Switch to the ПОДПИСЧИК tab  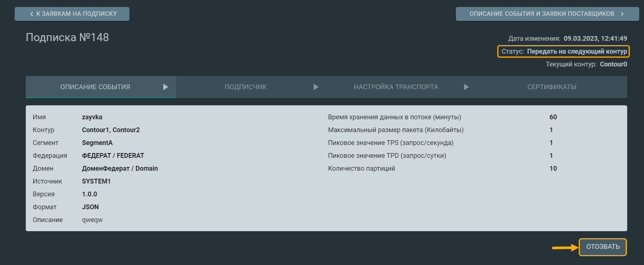pos(245,87)
